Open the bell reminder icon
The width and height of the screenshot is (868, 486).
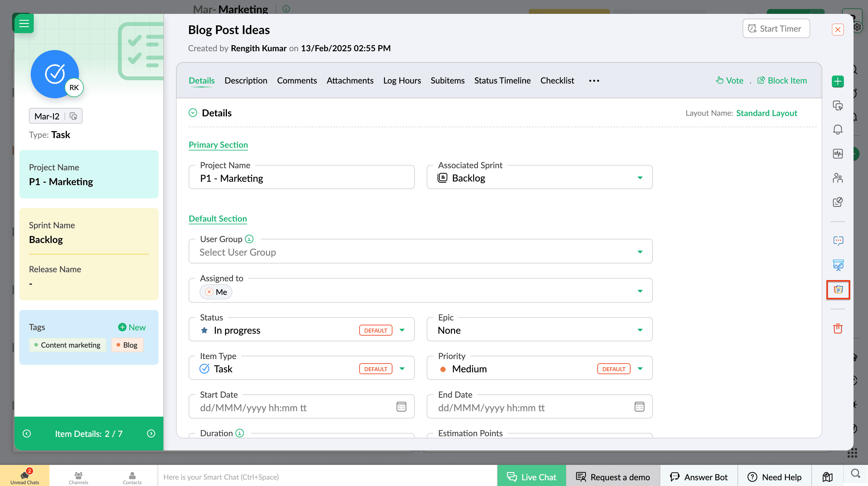coord(837,129)
